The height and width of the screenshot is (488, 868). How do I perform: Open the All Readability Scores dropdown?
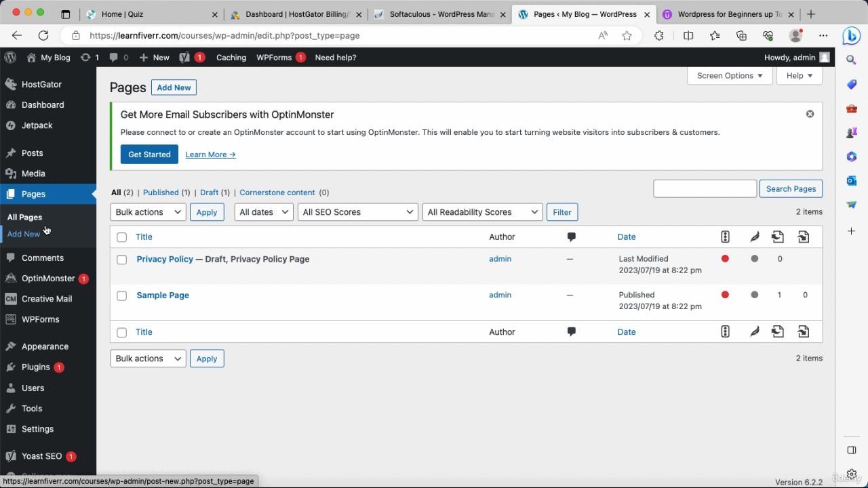482,212
